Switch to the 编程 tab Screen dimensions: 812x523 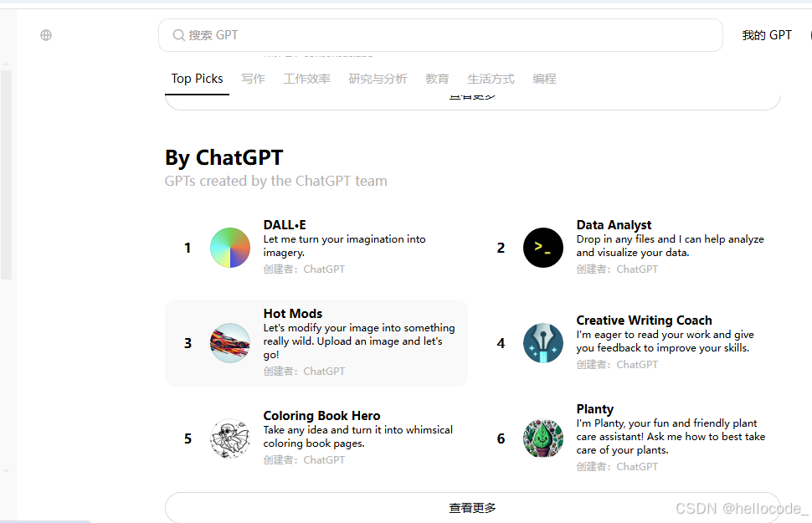[544, 79]
